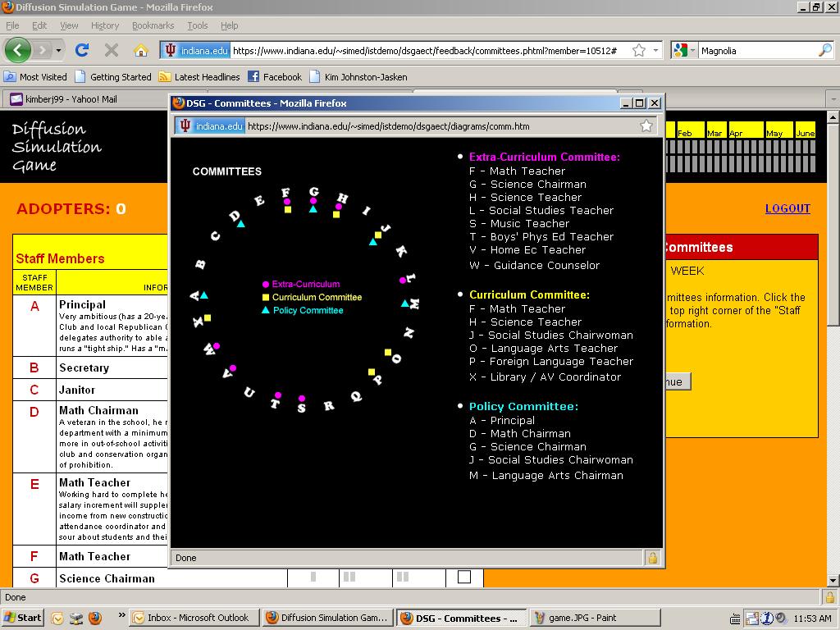Open the Windows Start menu
The width and height of the screenshot is (840, 630).
23,618
